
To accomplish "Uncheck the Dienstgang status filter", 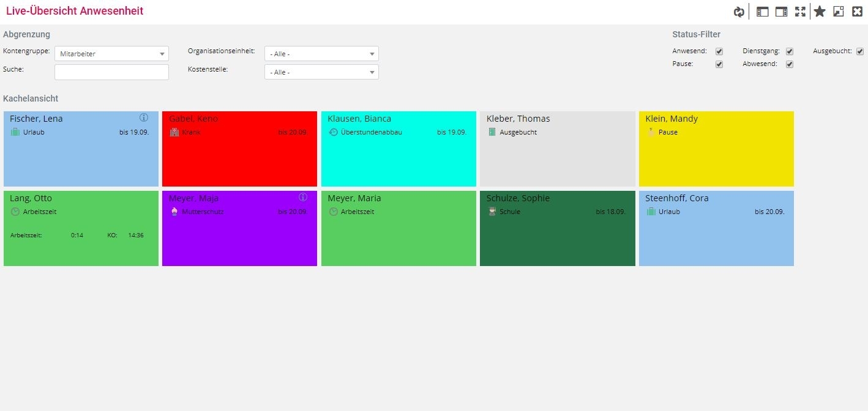I will (790, 51).
